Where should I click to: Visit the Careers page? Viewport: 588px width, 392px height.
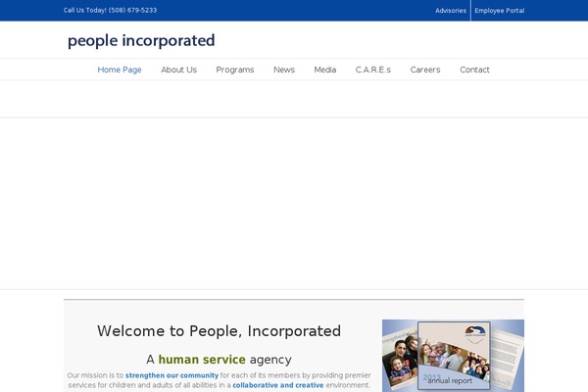click(425, 70)
